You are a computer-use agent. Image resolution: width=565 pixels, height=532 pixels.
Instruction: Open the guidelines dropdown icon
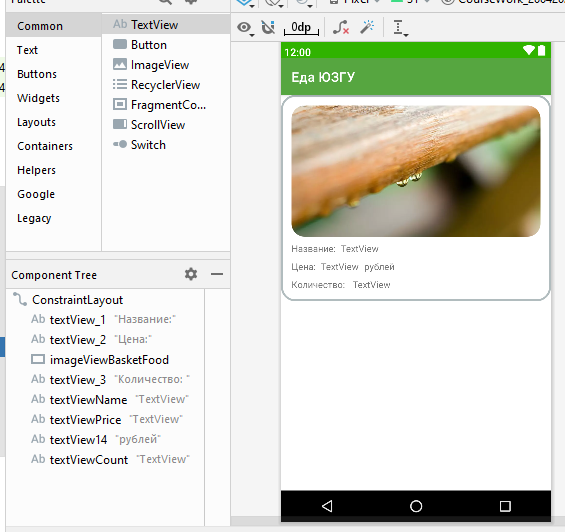[400, 28]
